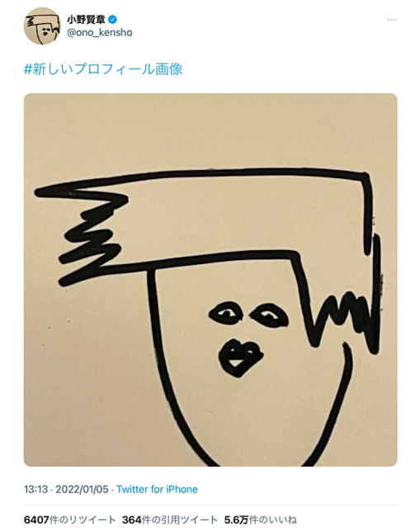View the 364件の引用ツイート list
This screenshot has width=420, height=528.
point(170,520)
